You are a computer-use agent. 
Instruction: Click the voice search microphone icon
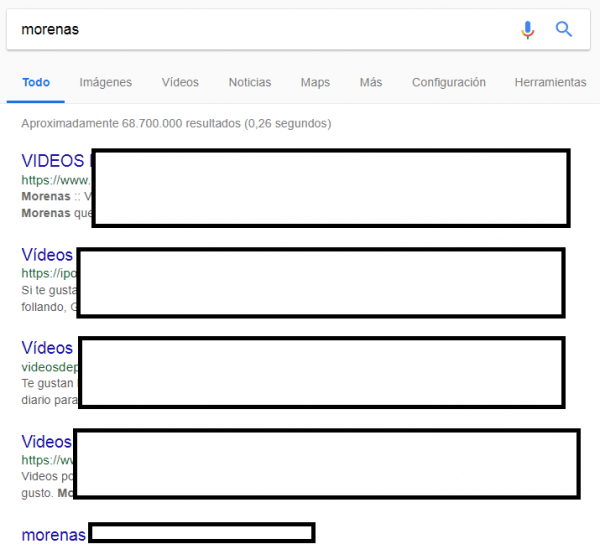point(527,30)
